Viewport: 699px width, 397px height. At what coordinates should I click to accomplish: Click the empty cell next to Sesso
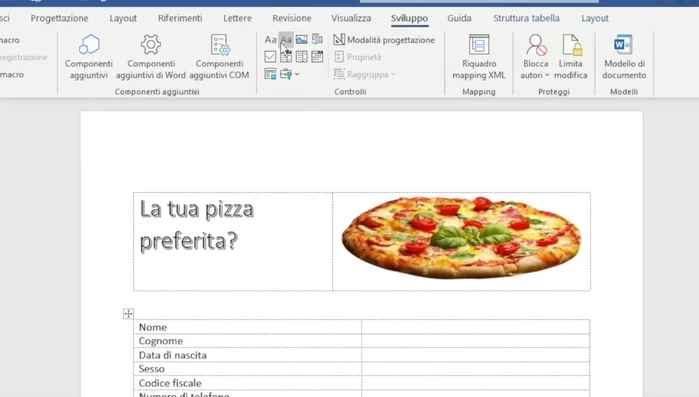coord(476,369)
